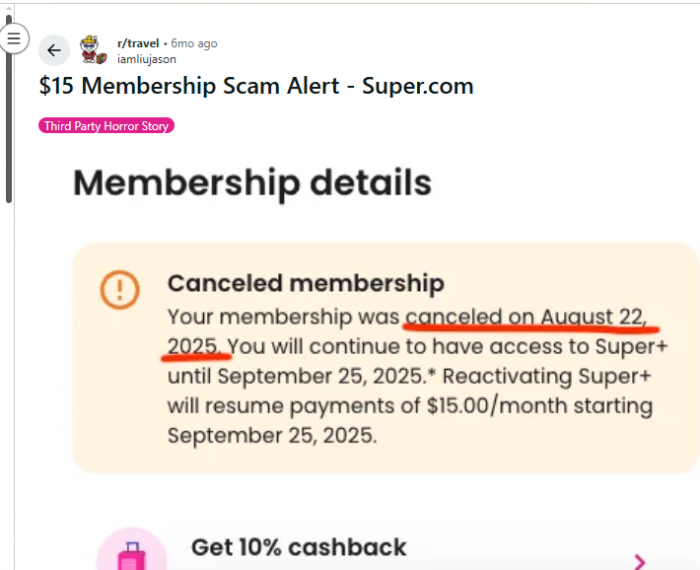Screen dimensions: 700x570
Task: Click the pink luggage cashback icon
Action: (x=130, y=557)
